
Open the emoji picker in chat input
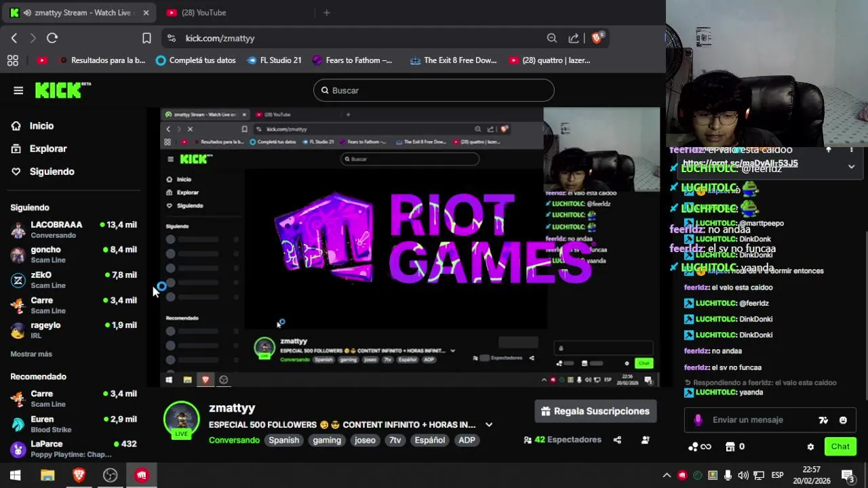(843, 420)
